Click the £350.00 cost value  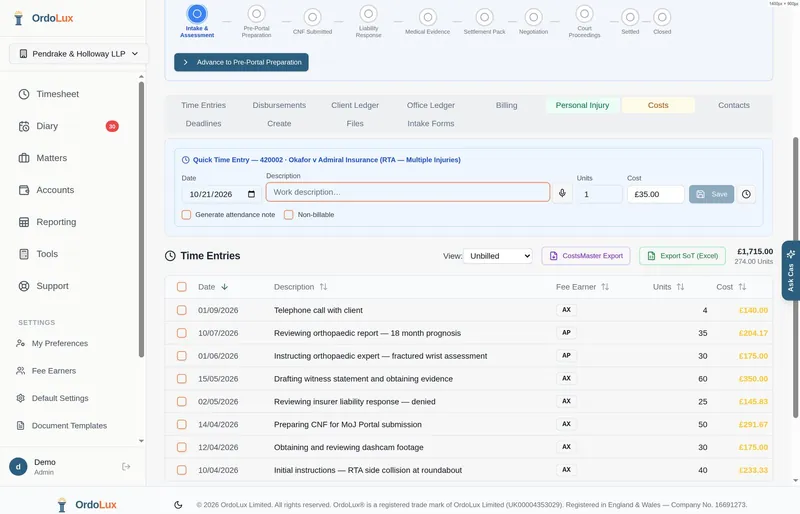753,379
